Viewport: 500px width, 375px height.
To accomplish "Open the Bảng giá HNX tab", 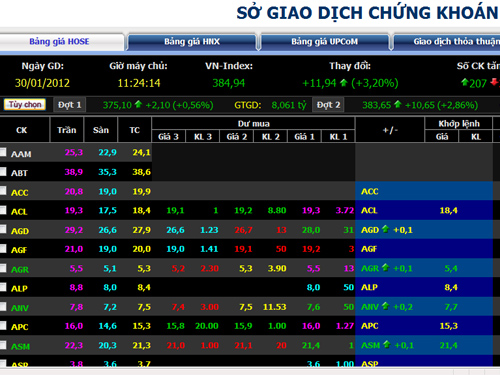I will [192, 42].
